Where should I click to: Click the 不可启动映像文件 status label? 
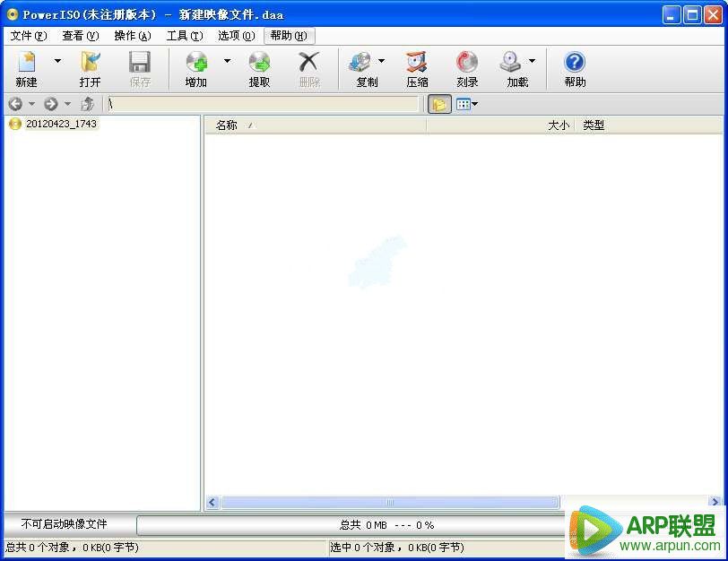point(64,524)
